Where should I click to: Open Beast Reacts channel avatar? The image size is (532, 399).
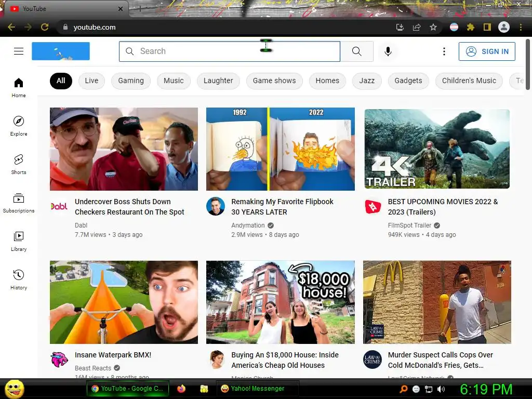click(59, 360)
